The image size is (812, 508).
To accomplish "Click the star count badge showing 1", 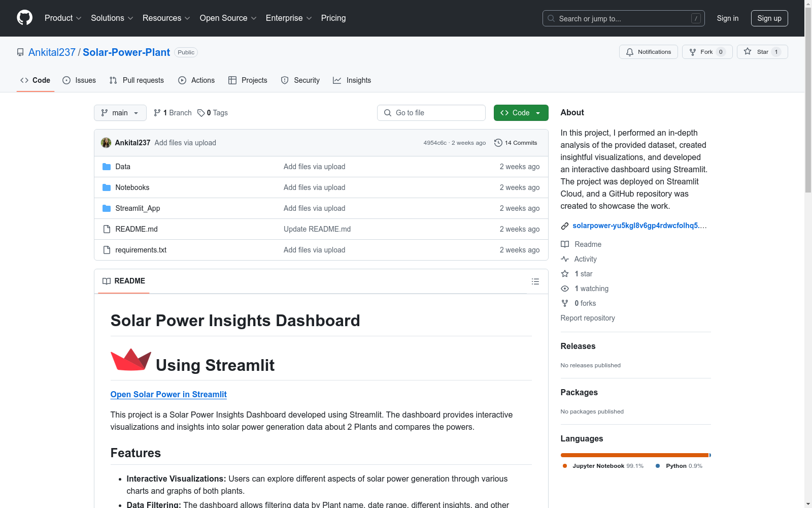I will click(776, 52).
